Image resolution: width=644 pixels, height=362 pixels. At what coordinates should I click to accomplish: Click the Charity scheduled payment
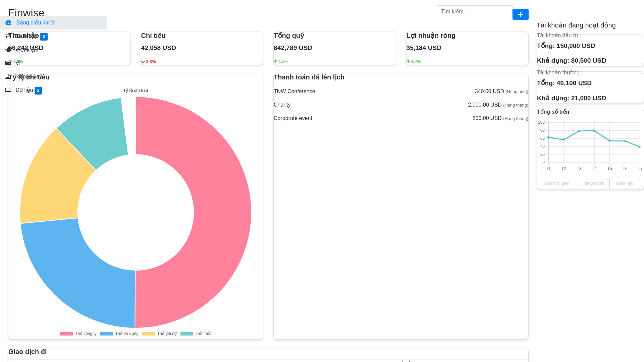pyautogui.click(x=401, y=105)
